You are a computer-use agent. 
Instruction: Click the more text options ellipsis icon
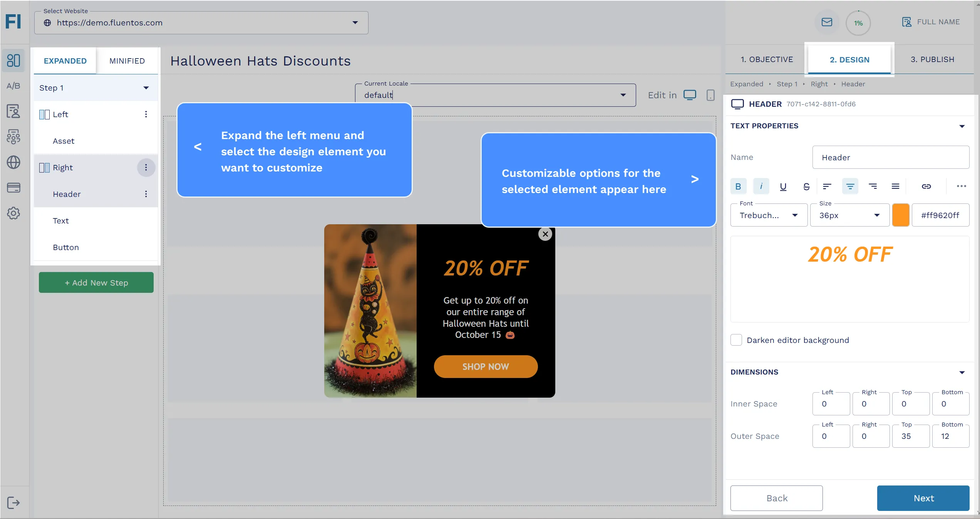962,187
